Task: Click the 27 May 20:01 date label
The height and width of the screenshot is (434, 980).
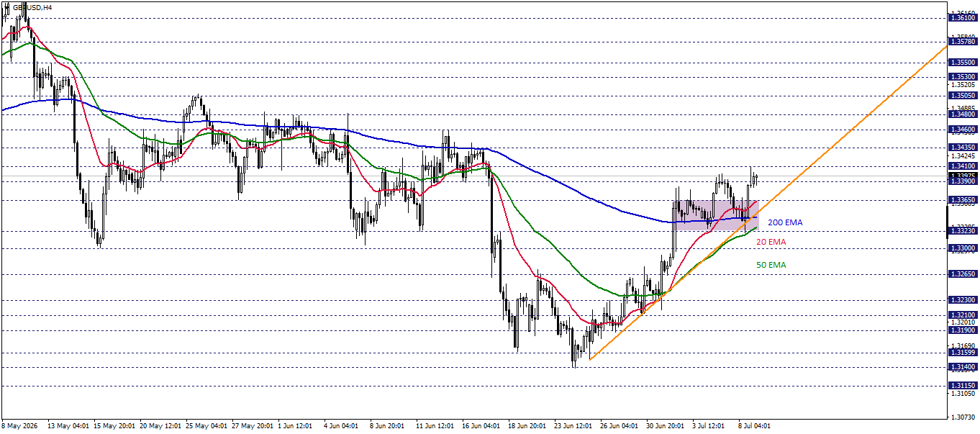Action: 253,426
